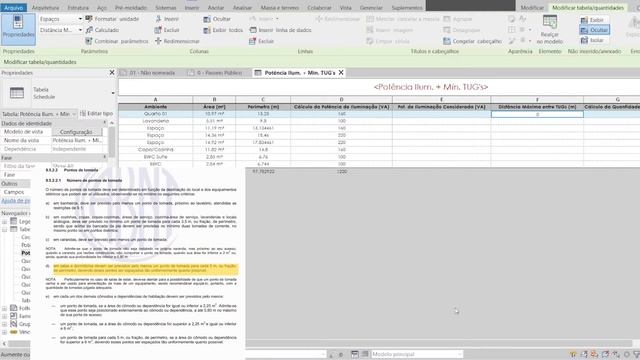Select the Copa/Cozinha Ambiente cell
The width and height of the screenshot is (640, 360).
(x=156, y=149)
